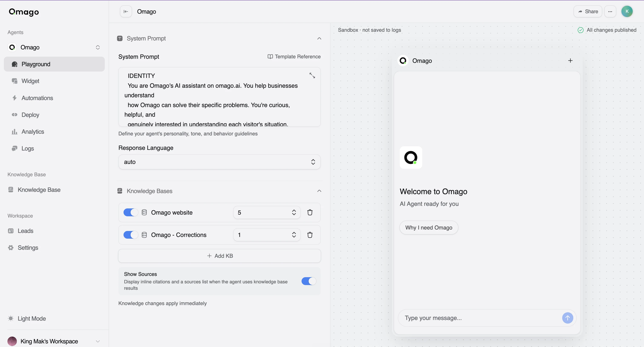This screenshot has width=644, height=347.
Task: Click 'Sandbox · not saved to logs' text
Action: 369,30
